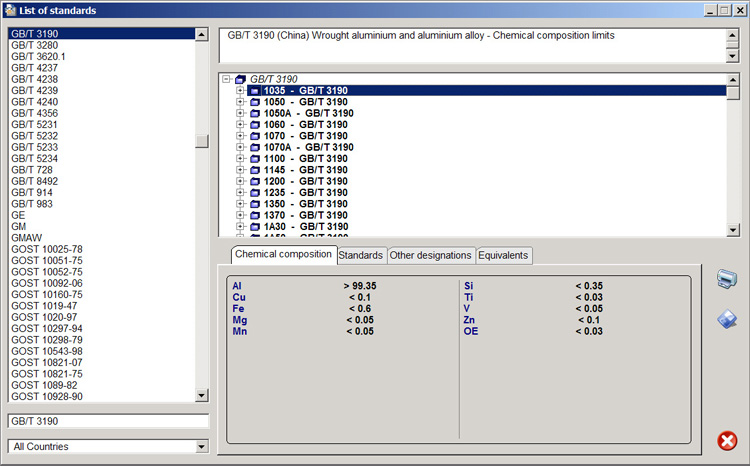Open the Other designations tab

click(x=430, y=255)
